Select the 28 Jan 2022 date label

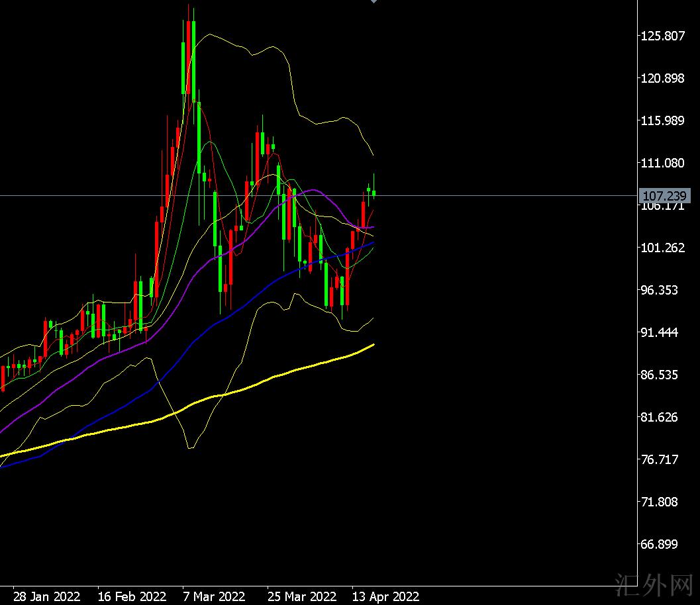pos(46,596)
